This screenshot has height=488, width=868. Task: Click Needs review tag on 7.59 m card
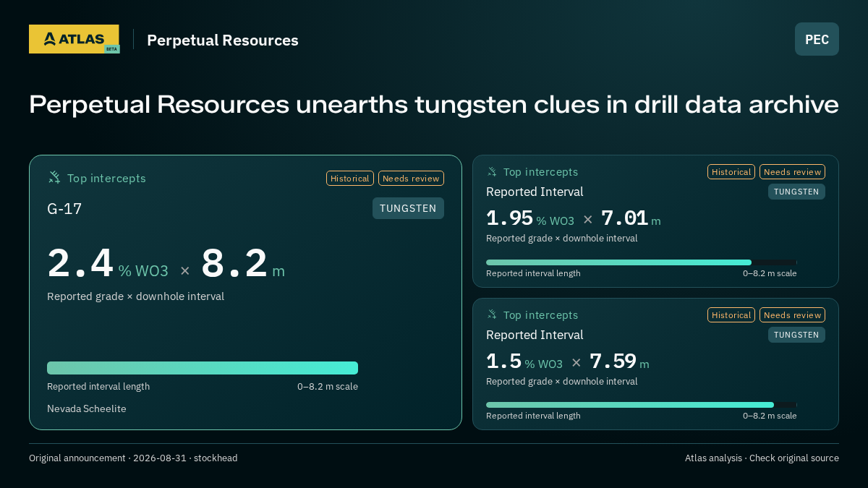coord(792,314)
